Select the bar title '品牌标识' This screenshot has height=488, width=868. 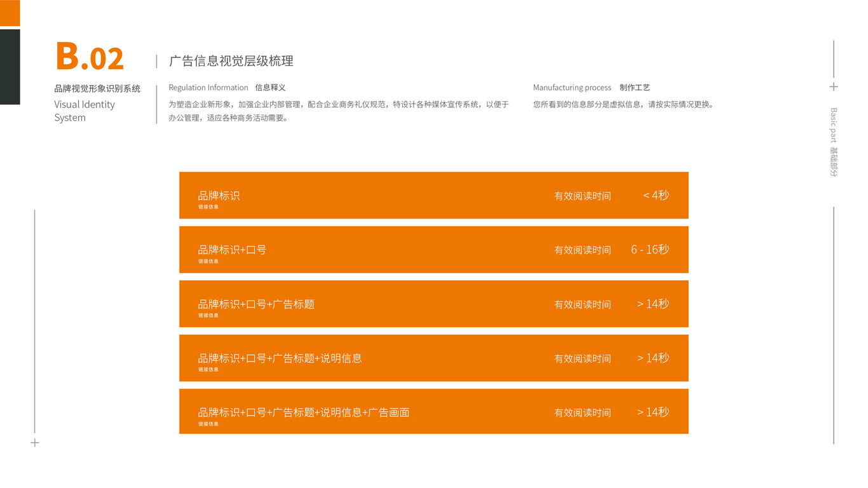(x=219, y=196)
